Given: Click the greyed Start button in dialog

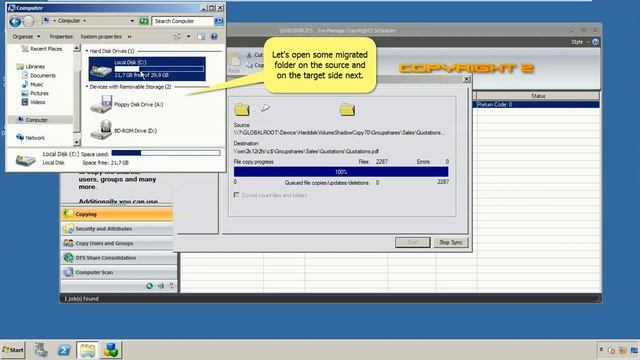Looking at the screenshot, I should (413, 242).
